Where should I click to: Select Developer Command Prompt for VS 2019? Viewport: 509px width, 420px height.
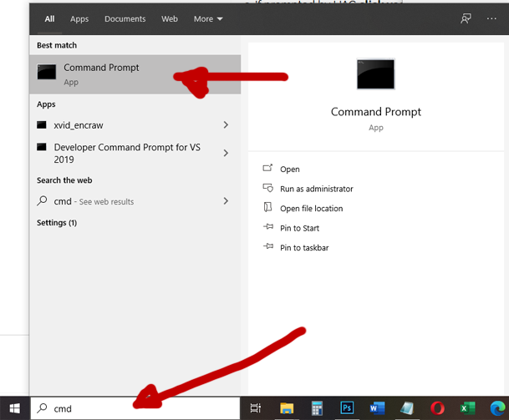(135, 153)
